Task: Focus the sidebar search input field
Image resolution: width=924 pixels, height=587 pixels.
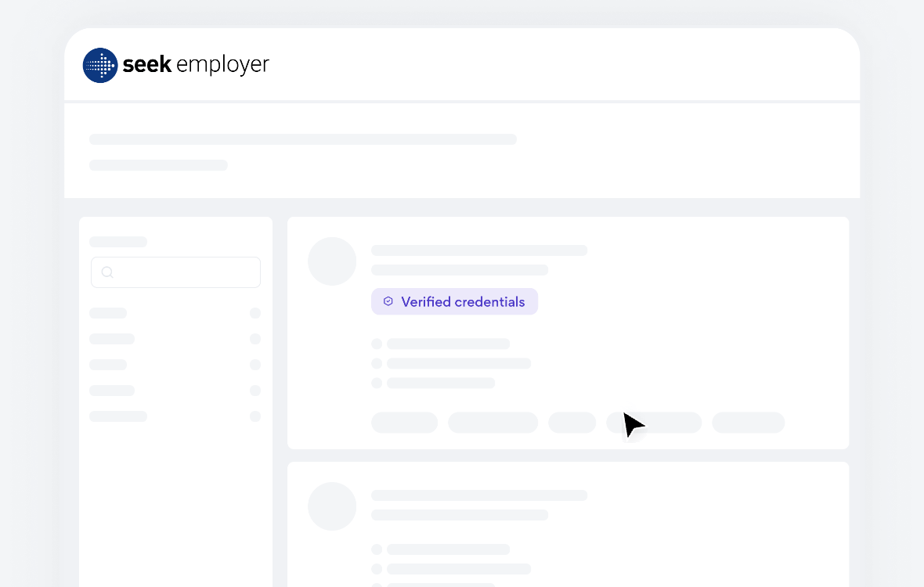Action: pyautogui.click(x=184, y=272)
